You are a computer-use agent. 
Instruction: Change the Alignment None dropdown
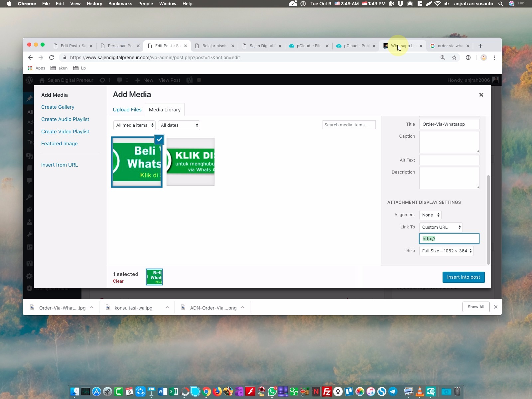(430, 215)
